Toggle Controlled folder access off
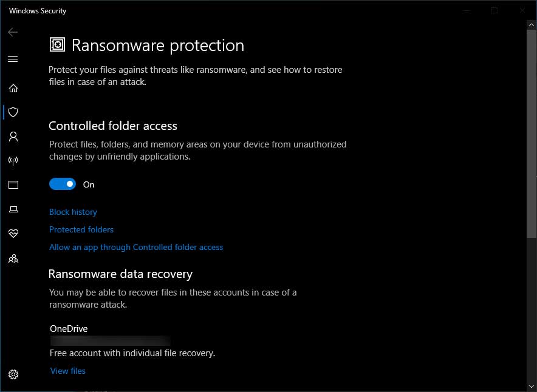The image size is (537, 392). pyautogui.click(x=62, y=183)
